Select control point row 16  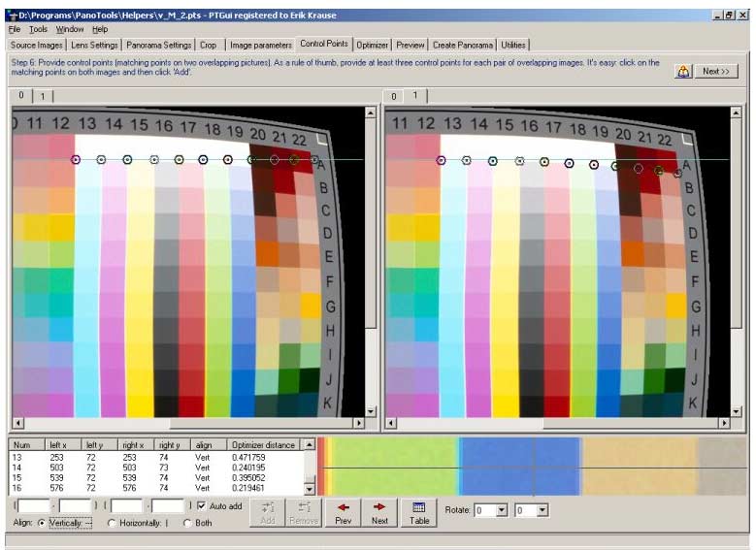click(156, 488)
